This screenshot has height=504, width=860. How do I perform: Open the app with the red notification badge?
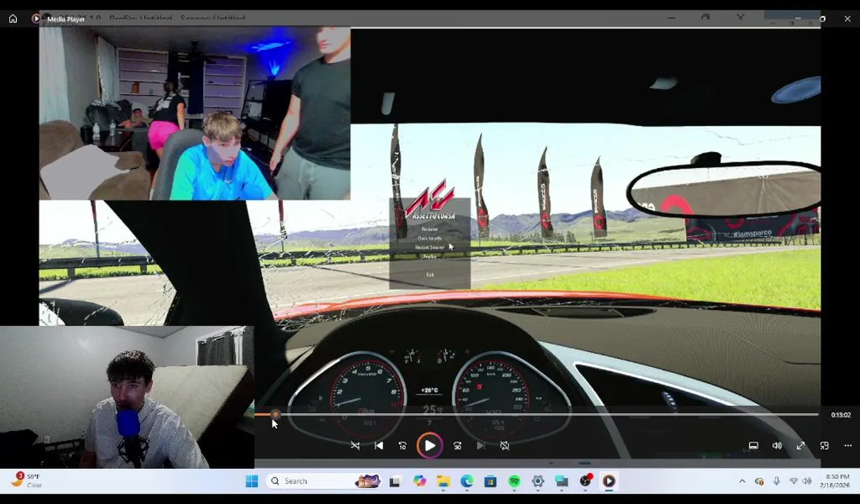tap(585, 481)
